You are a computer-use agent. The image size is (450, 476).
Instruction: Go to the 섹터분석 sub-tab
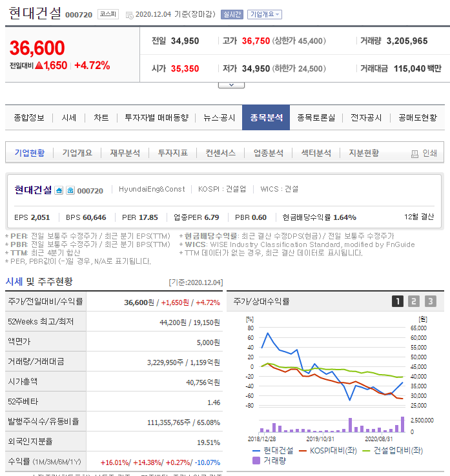point(316,153)
